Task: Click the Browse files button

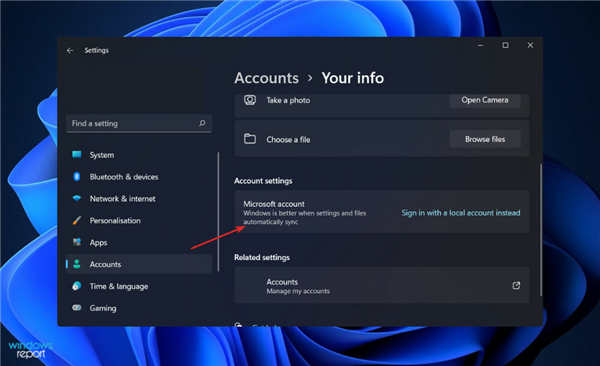Action: click(485, 139)
